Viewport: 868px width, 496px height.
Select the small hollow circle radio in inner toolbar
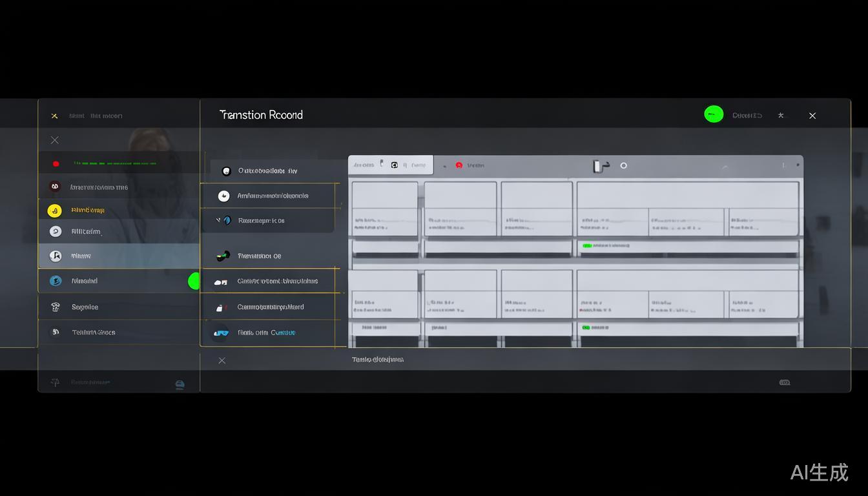[x=624, y=166]
